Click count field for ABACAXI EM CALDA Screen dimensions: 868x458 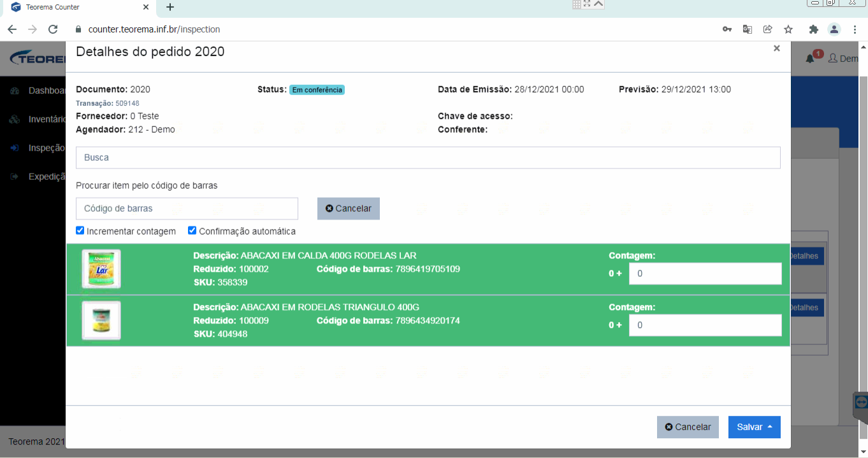coord(705,274)
